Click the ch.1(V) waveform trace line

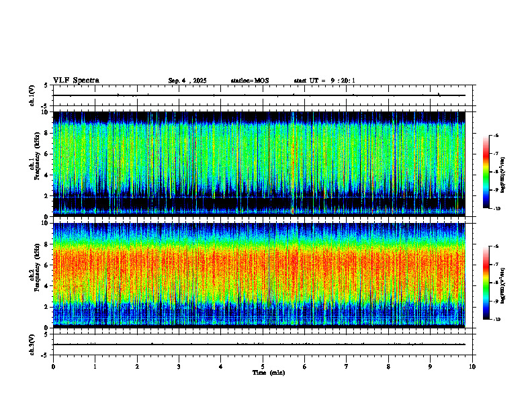259,95
